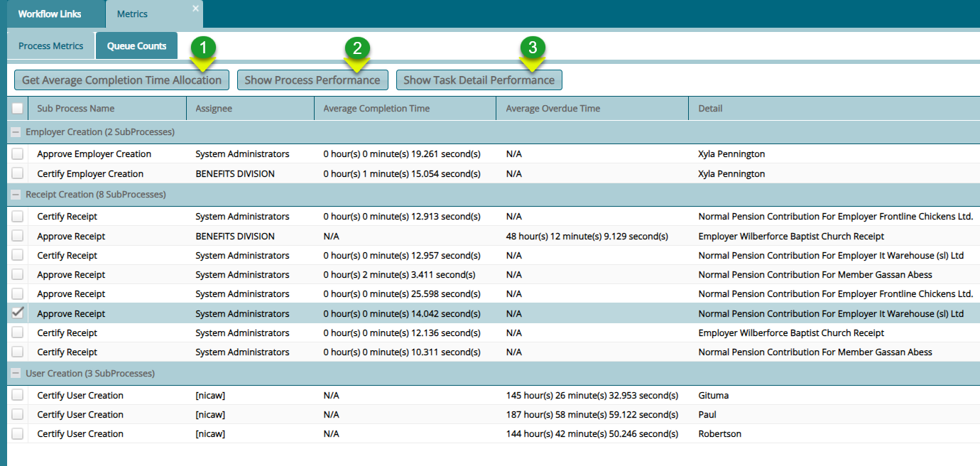This screenshot has height=466, width=980.
Task: Switch to the Workflow Links tab
Action: point(50,13)
